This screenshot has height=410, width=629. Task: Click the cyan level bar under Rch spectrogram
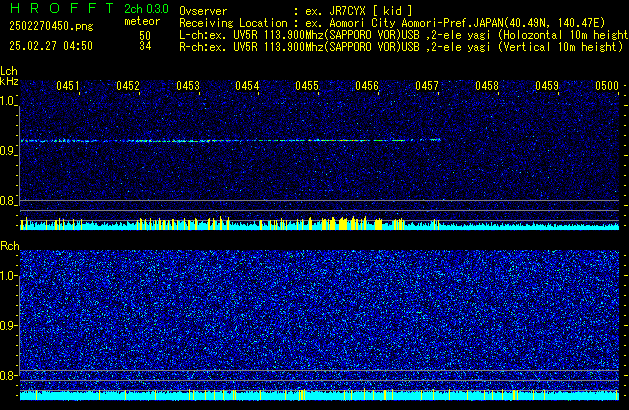coord(319,396)
